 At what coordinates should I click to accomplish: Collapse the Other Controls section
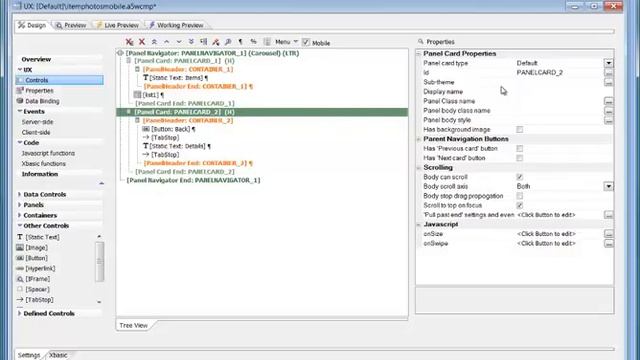[20, 226]
